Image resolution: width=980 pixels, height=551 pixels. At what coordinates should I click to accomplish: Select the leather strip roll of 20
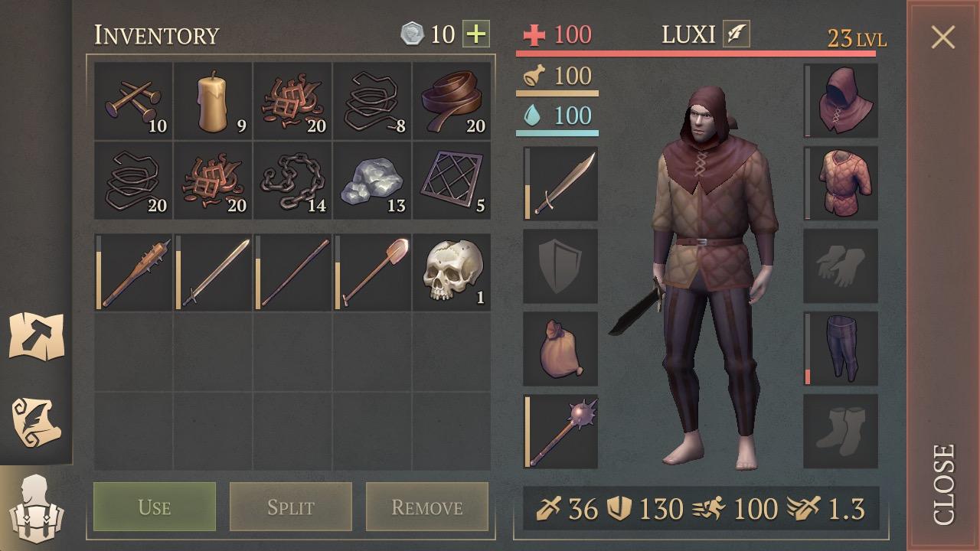tap(452, 100)
